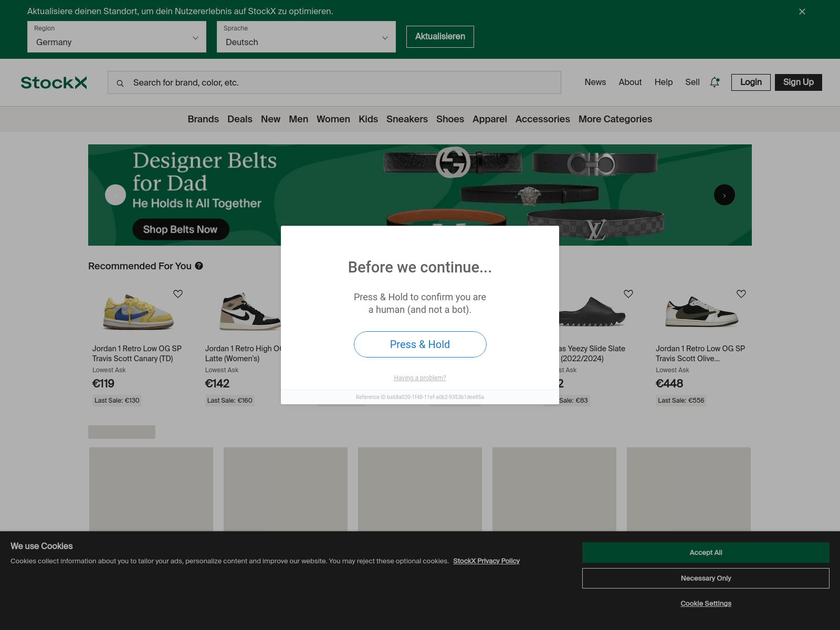The width and height of the screenshot is (840, 630).
Task: Click the €448 lowest ask price
Action: point(669,384)
